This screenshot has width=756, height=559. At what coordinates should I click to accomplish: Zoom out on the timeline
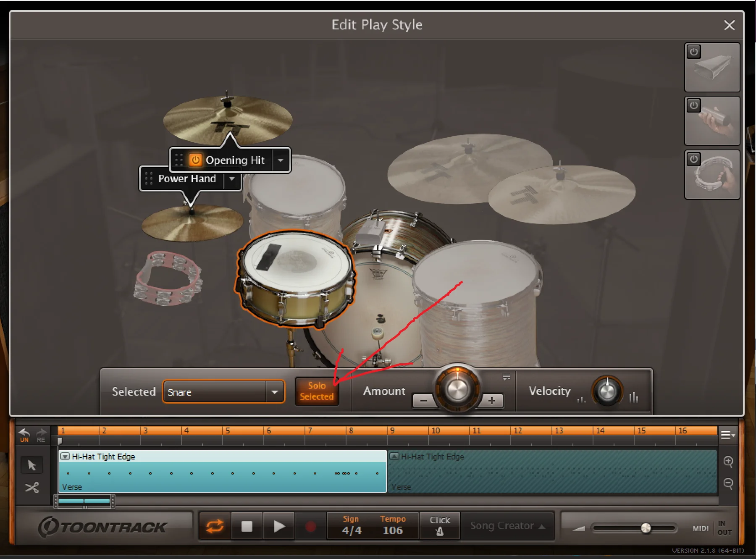pos(728,483)
